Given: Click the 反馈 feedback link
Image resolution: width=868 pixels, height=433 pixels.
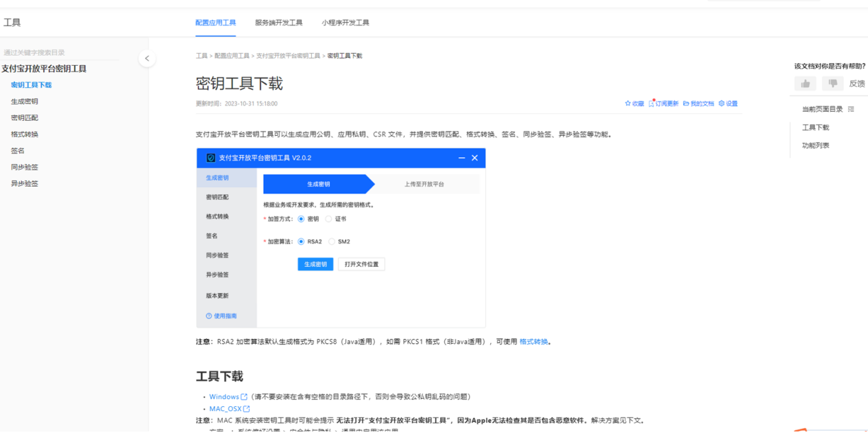Looking at the screenshot, I should tap(856, 84).
